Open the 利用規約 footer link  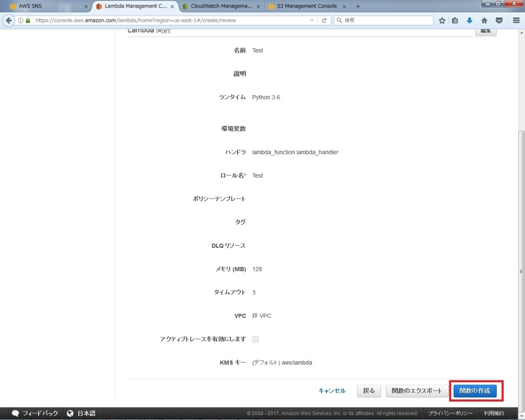[x=494, y=413]
